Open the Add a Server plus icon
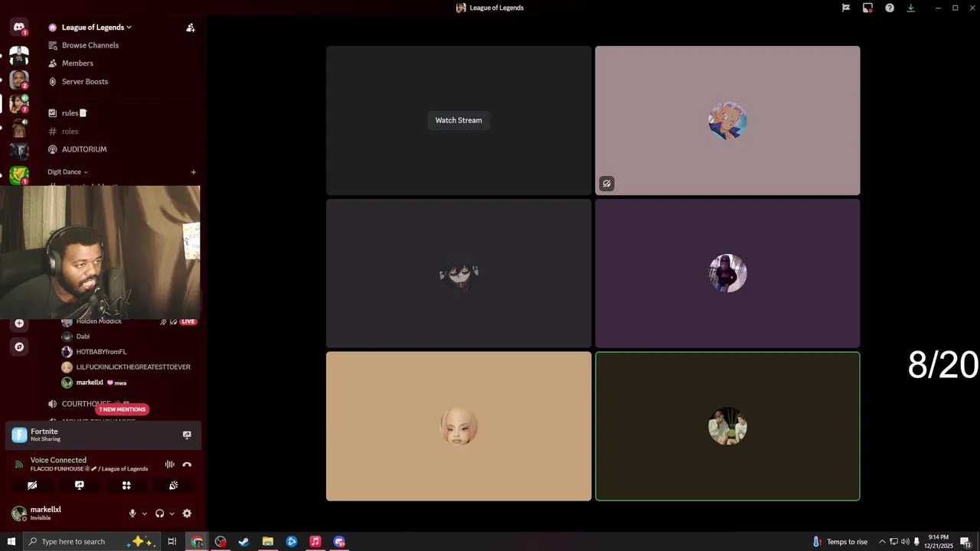980x551 pixels. [19, 323]
